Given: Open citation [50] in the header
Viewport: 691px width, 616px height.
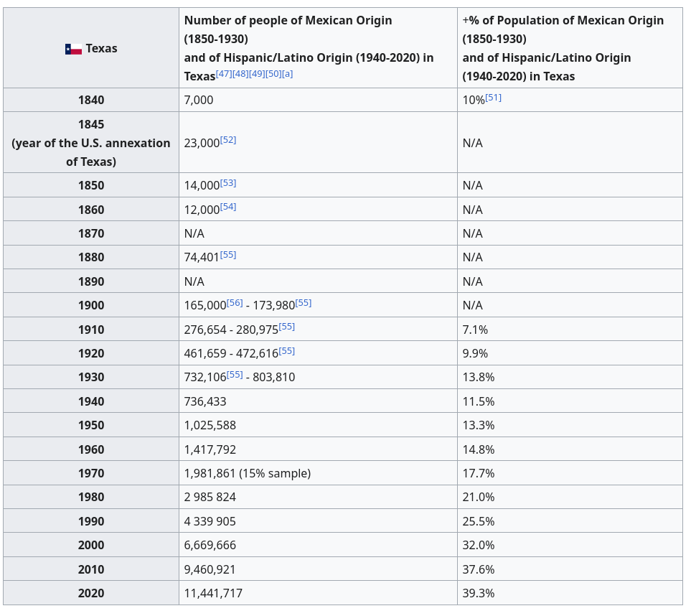Looking at the screenshot, I should point(273,74).
